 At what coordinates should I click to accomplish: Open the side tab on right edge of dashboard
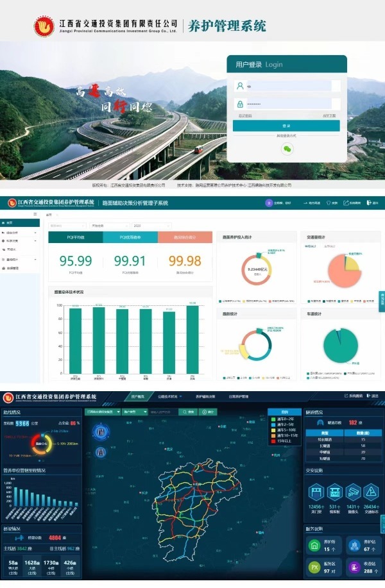[382, 301]
